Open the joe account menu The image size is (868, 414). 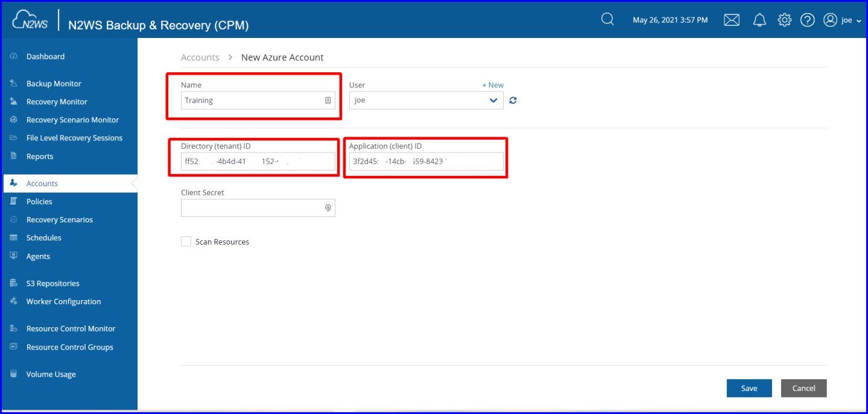tap(843, 20)
